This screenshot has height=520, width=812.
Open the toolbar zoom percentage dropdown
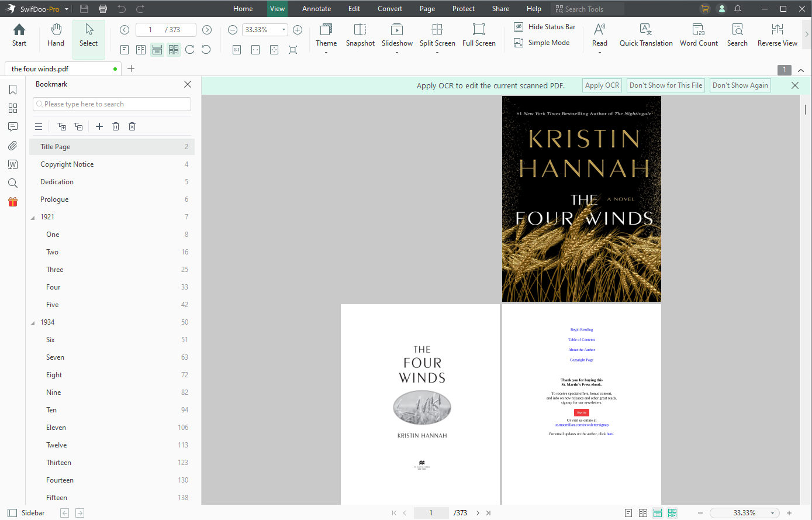pos(284,30)
